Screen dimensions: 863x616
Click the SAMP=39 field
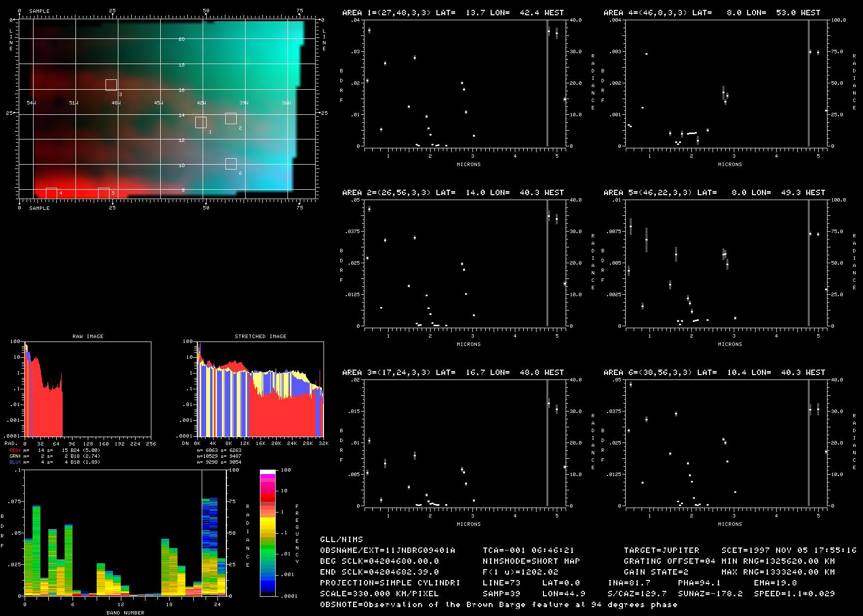tap(502, 594)
